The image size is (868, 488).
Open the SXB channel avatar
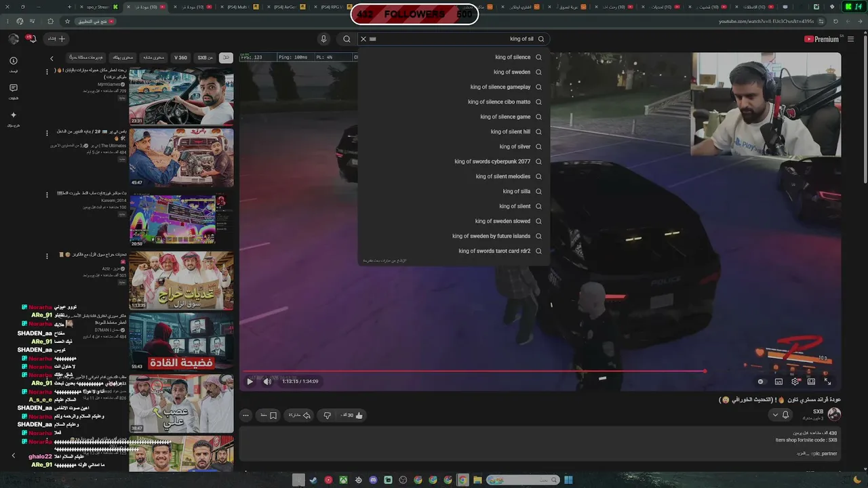coord(834,413)
